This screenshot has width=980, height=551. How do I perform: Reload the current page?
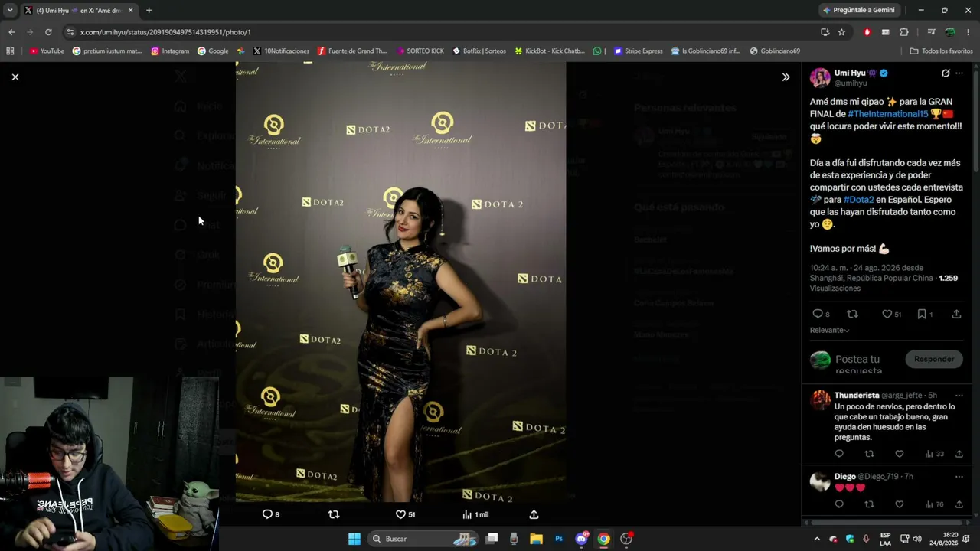[48, 32]
